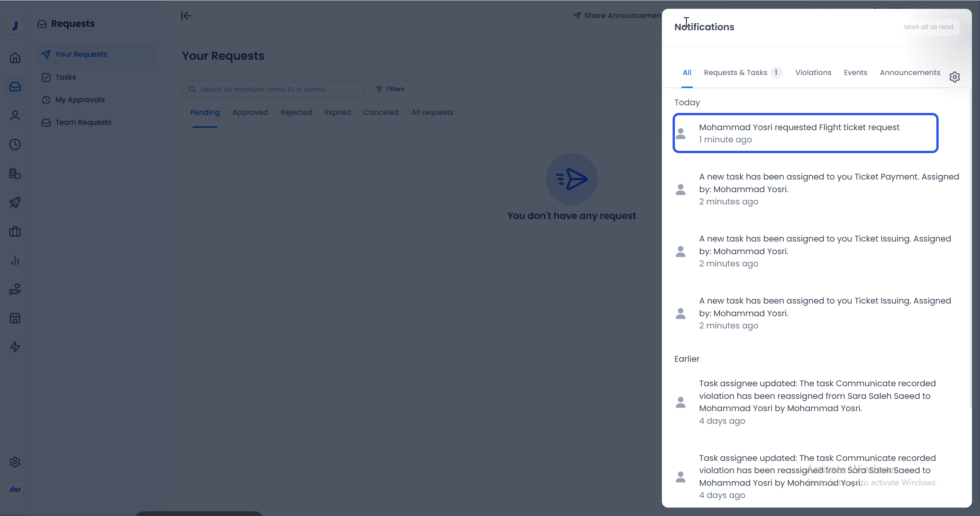Screen dimensions: 980x516
Task: Open the Announcements notifications tab
Action: (x=910, y=73)
